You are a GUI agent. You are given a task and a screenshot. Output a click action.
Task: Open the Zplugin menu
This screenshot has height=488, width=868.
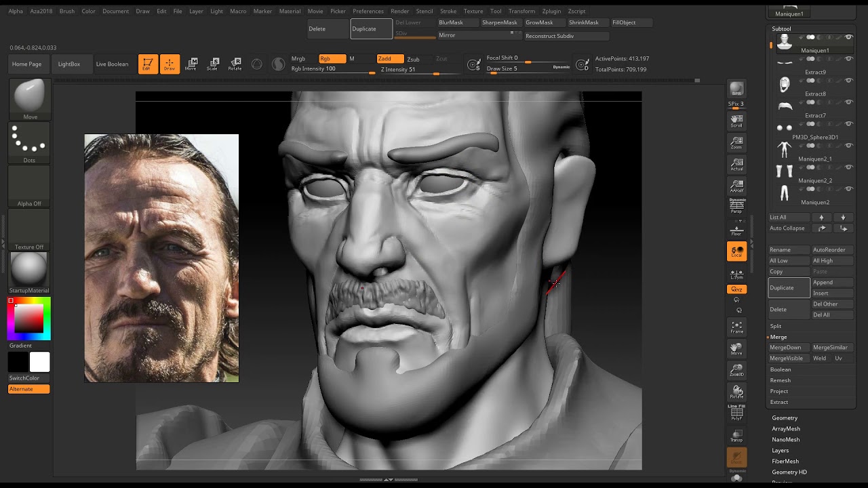551,11
